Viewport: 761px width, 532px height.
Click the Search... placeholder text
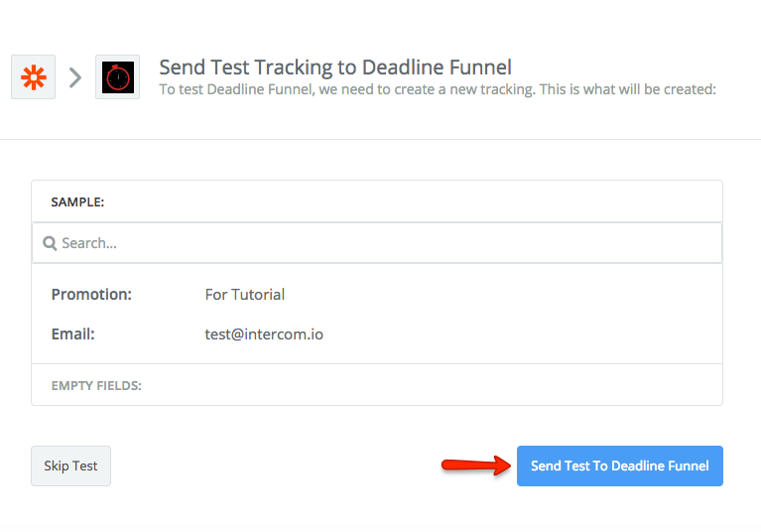(x=89, y=243)
